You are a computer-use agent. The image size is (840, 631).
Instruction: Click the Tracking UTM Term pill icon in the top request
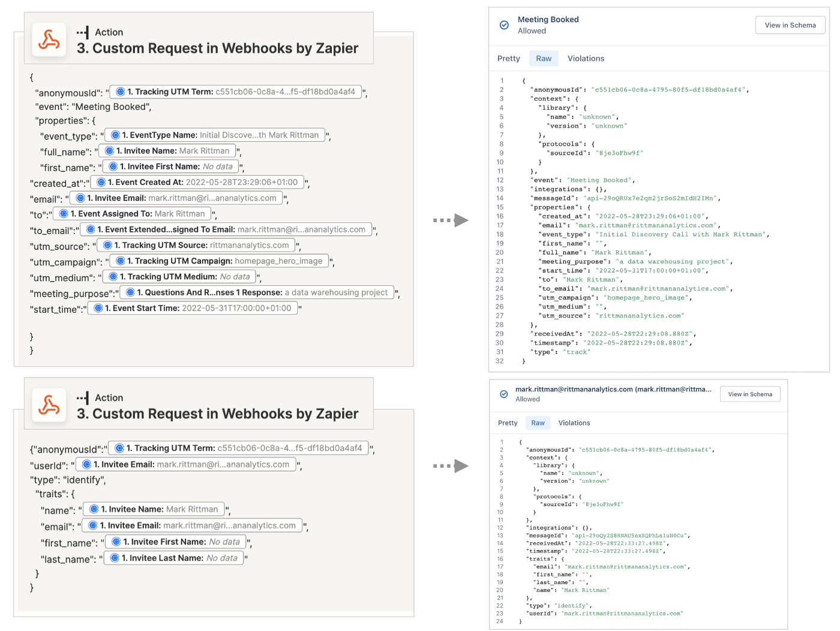[121, 92]
